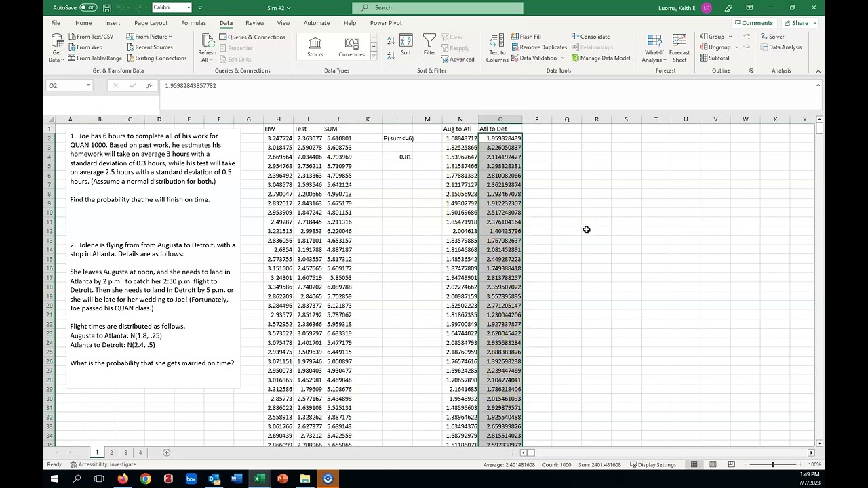Viewport: 868px width, 488px height.
Task: Click in the Search box
Action: pyautogui.click(x=437, y=8)
